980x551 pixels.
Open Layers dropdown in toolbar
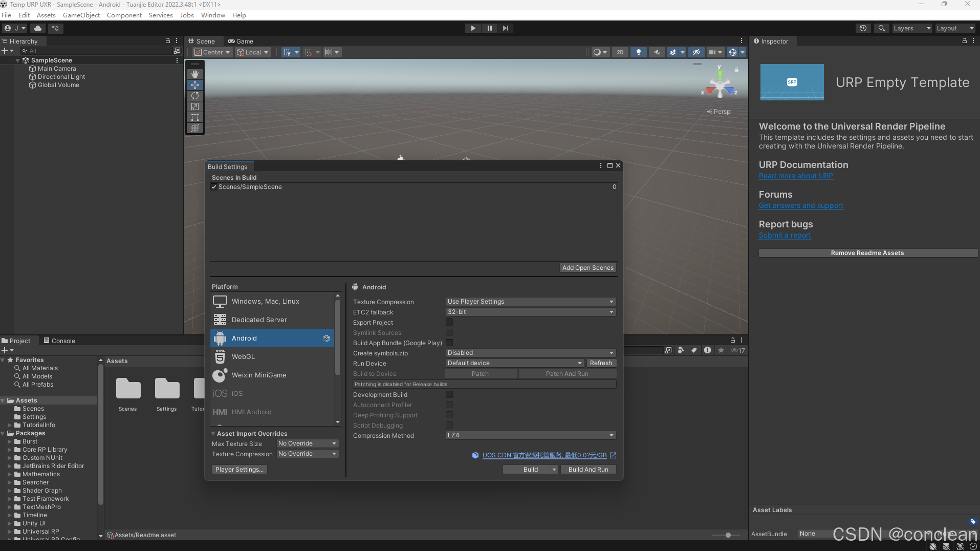(x=912, y=28)
